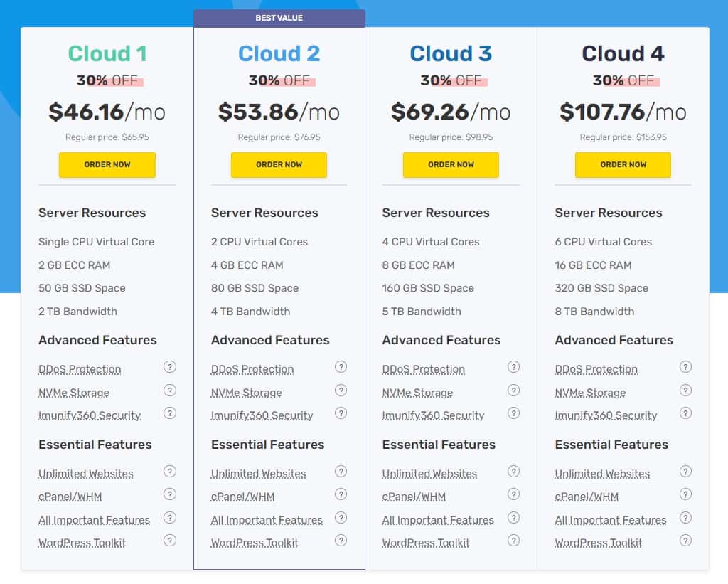
Task: Click help icon beside Cloud 1 cPanel/WHM
Action: (x=169, y=494)
